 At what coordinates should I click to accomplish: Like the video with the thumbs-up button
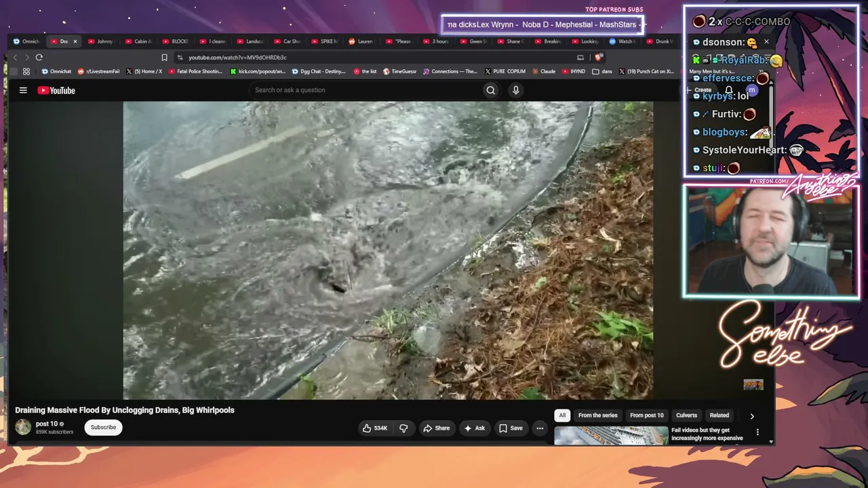click(x=375, y=428)
